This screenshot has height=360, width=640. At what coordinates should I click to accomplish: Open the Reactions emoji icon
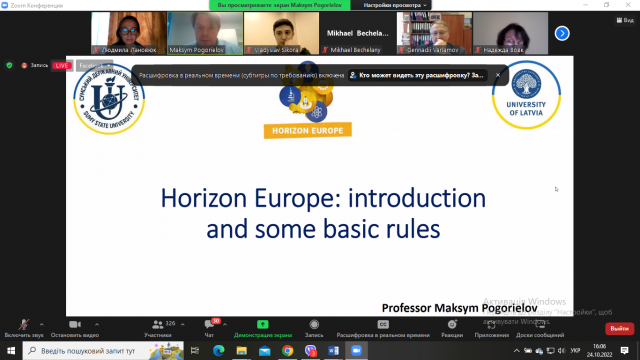(x=452, y=324)
